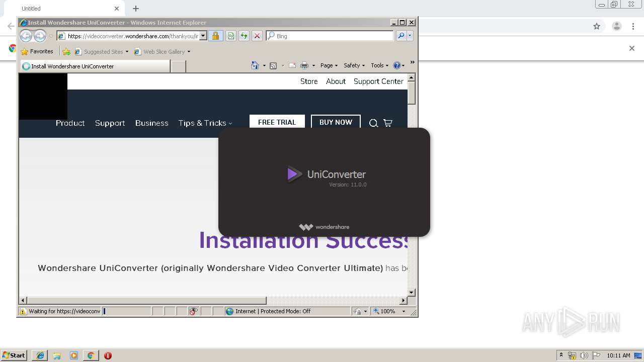This screenshot has width=644, height=362.
Task: Open recent pages dropdown arrow in IE
Action: pyautogui.click(x=51, y=36)
